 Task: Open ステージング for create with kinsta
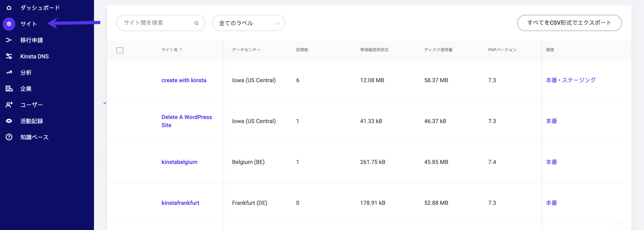tap(579, 80)
